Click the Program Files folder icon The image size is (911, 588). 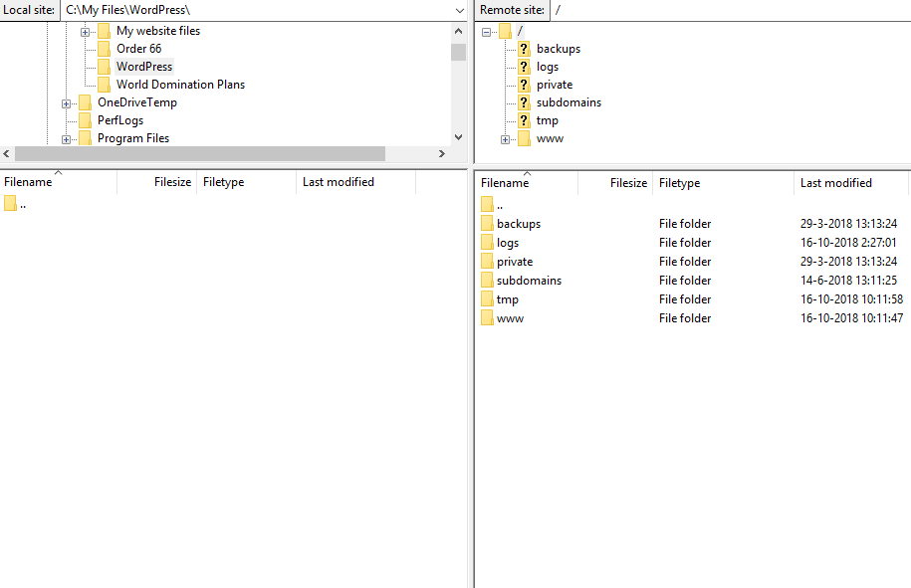tap(86, 138)
